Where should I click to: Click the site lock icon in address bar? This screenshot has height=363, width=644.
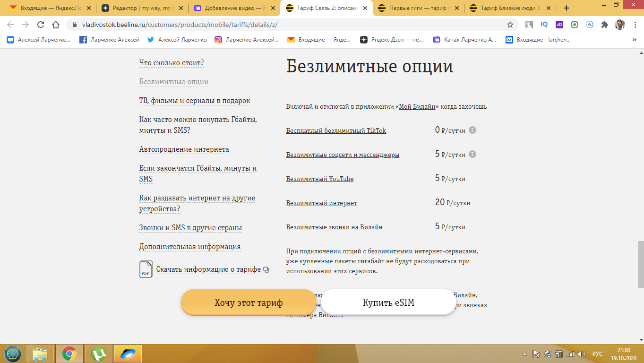click(x=75, y=25)
